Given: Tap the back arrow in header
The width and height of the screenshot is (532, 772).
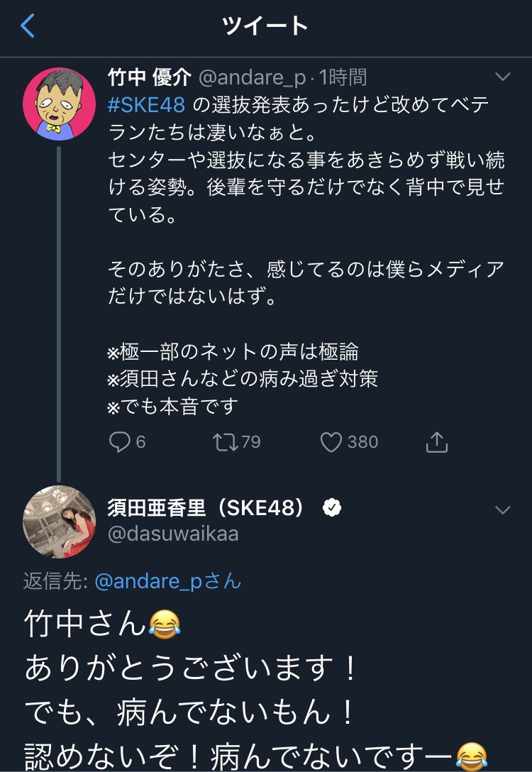Looking at the screenshot, I should (28, 27).
